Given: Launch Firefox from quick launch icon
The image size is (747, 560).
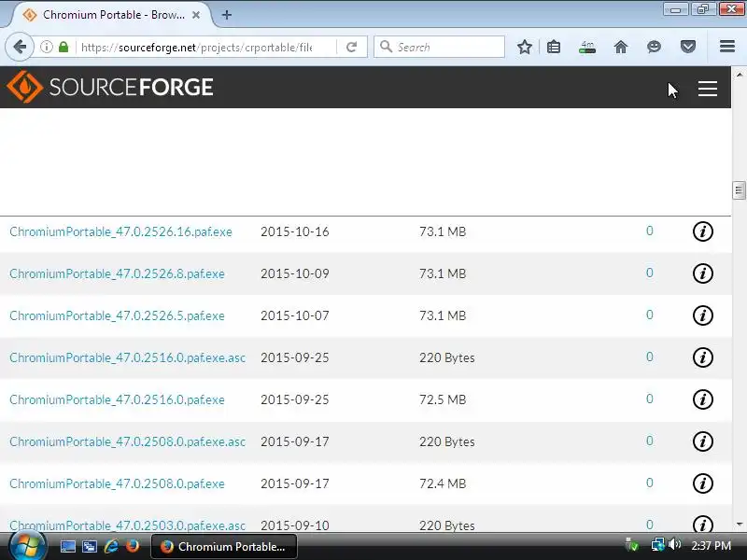Looking at the screenshot, I should pyautogui.click(x=133, y=546).
